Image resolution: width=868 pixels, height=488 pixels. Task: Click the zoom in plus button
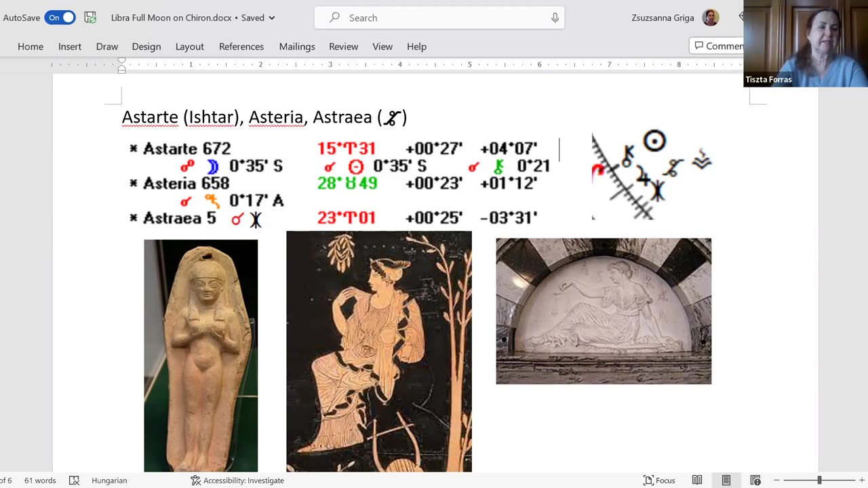[x=862, y=481]
